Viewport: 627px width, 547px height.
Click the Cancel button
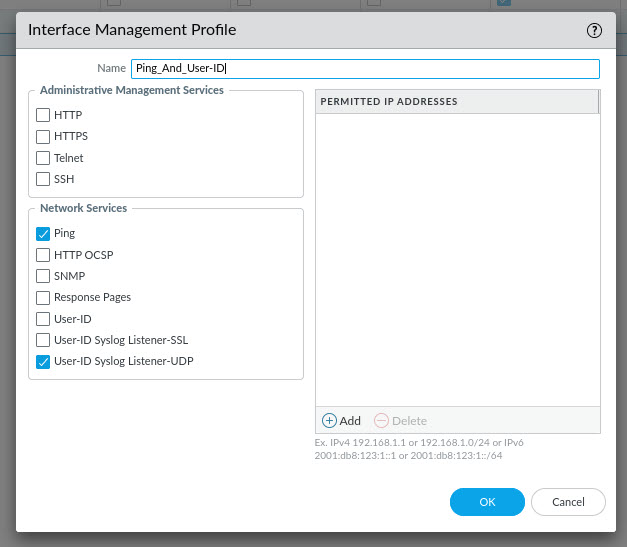568,502
